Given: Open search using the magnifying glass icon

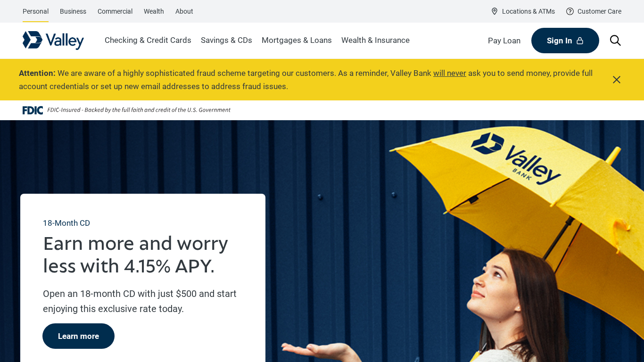Looking at the screenshot, I should (615, 41).
